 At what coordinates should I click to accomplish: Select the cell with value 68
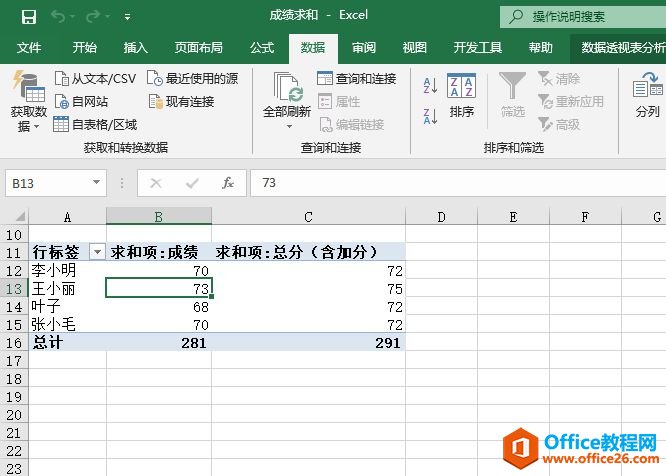[159, 307]
